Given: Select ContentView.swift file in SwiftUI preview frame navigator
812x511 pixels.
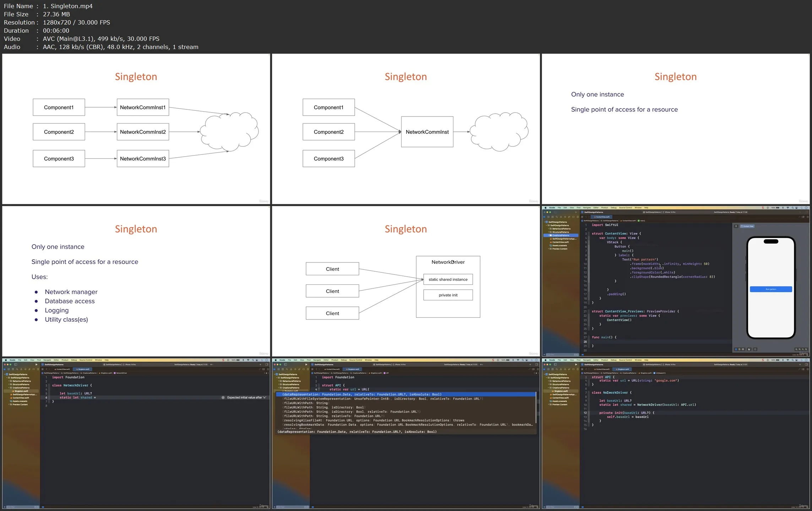Looking at the screenshot, I should pos(560,242).
